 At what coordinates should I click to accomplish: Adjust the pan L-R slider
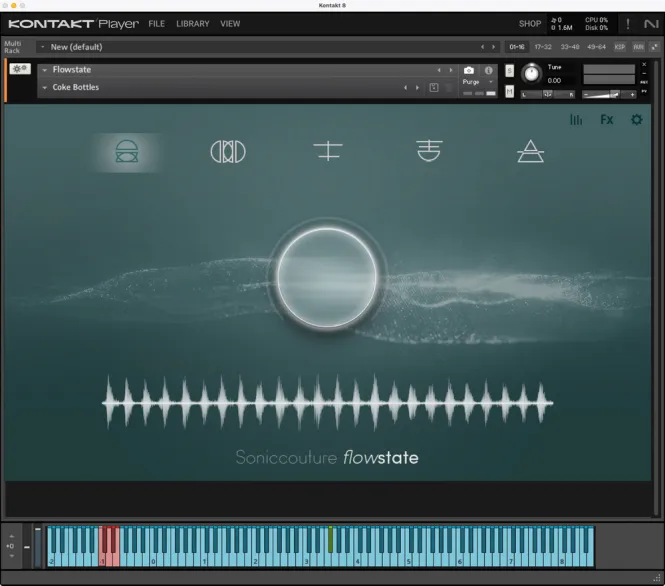coord(548,95)
